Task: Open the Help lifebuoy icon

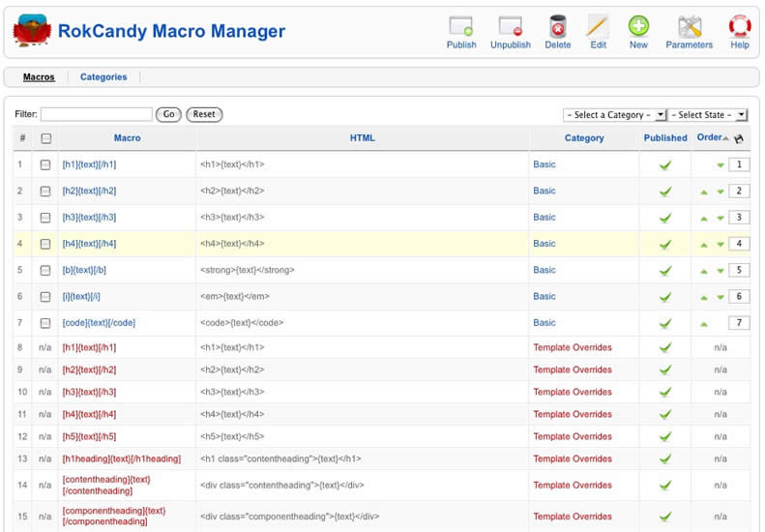Action: coord(740,26)
